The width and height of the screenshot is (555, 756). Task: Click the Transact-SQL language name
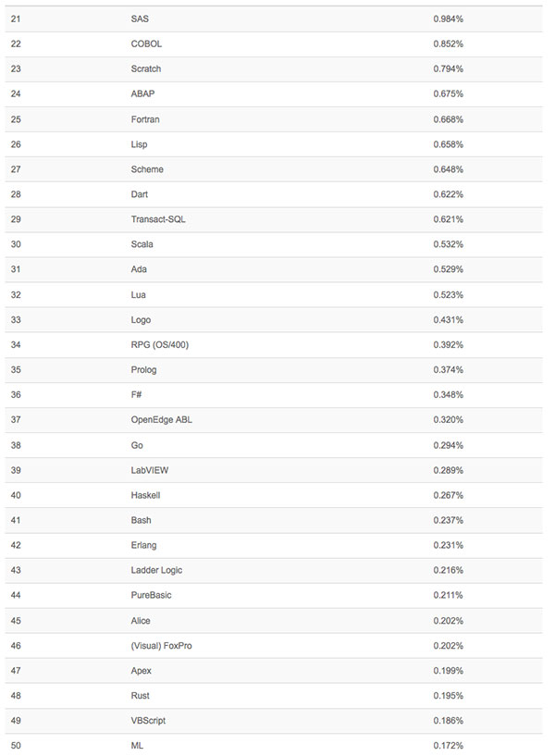[x=158, y=219]
